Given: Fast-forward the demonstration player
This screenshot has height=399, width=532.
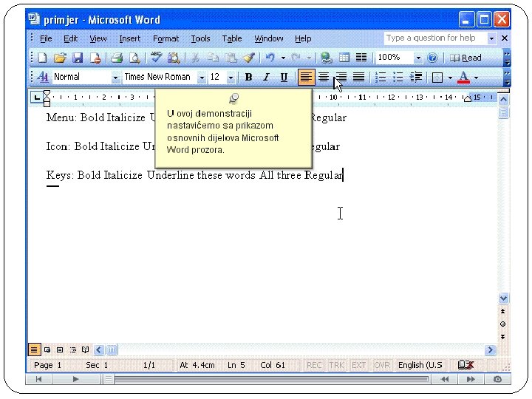Looking at the screenshot, I should (471, 379).
